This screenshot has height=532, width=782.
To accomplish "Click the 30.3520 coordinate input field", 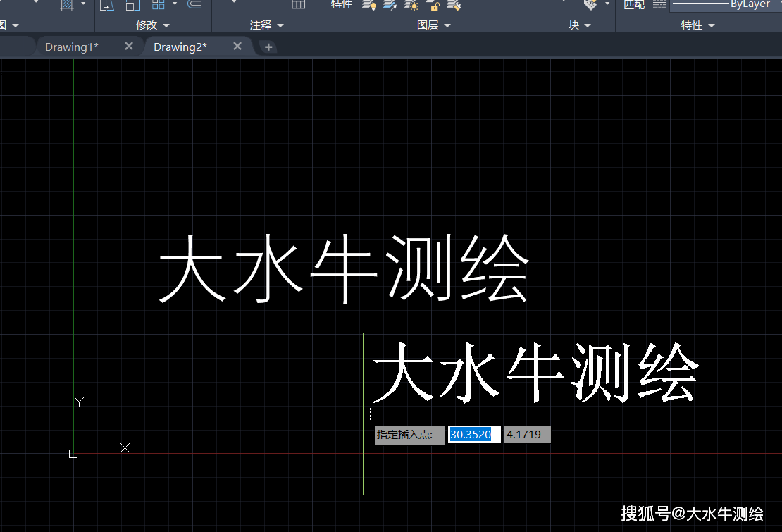I will [x=473, y=435].
